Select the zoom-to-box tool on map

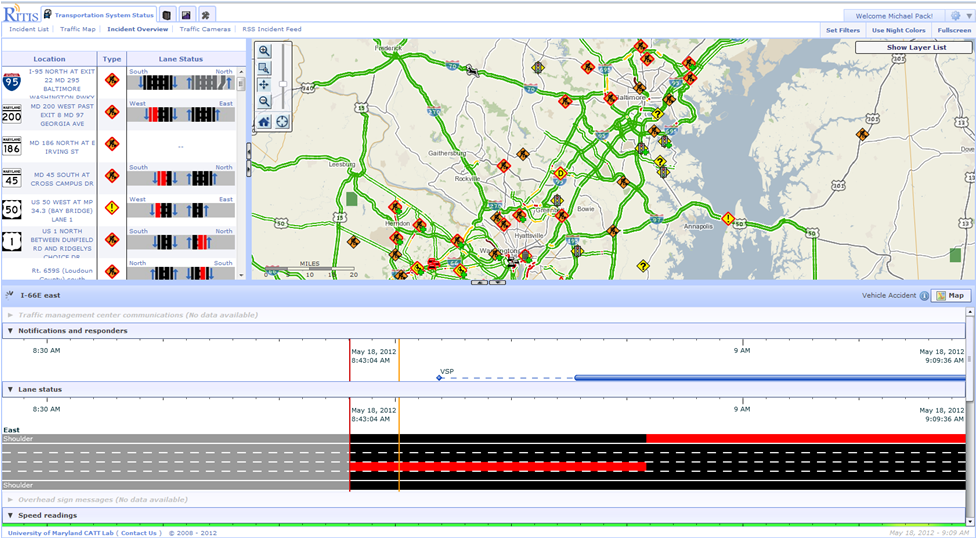tap(264, 68)
